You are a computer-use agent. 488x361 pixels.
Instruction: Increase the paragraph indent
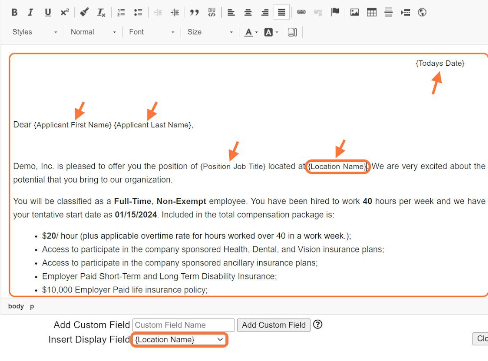click(175, 13)
